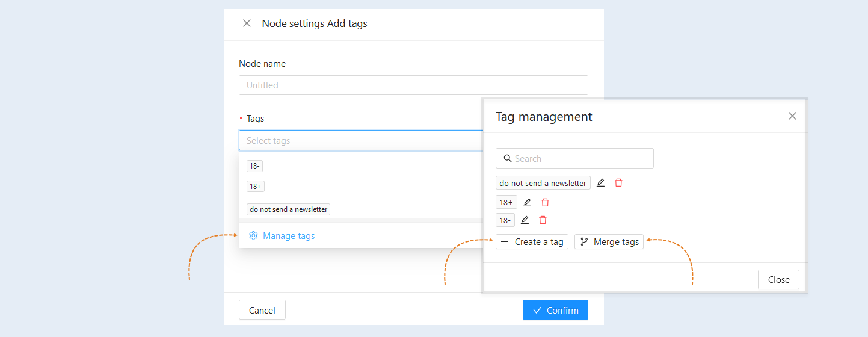Cancel the node settings
Screen dimensions: 868x337
coord(262,310)
